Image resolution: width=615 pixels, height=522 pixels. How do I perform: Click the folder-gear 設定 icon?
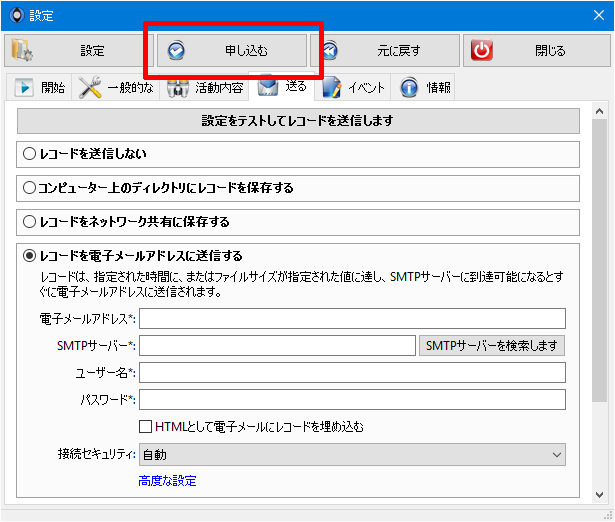[x=22, y=50]
